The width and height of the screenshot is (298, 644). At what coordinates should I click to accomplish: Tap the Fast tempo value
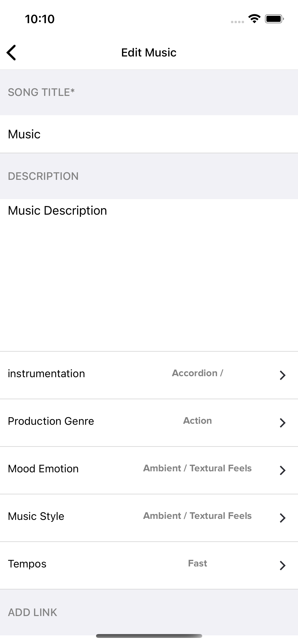tap(197, 563)
